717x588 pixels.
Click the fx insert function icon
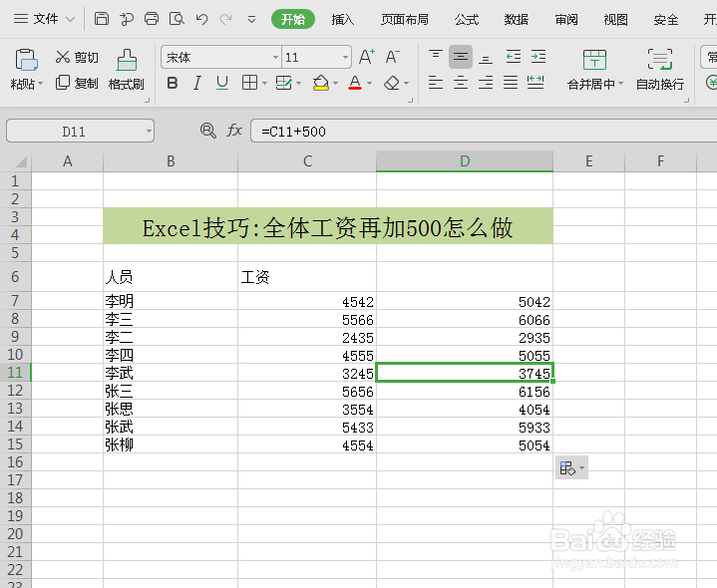click(x=234, y=131)
